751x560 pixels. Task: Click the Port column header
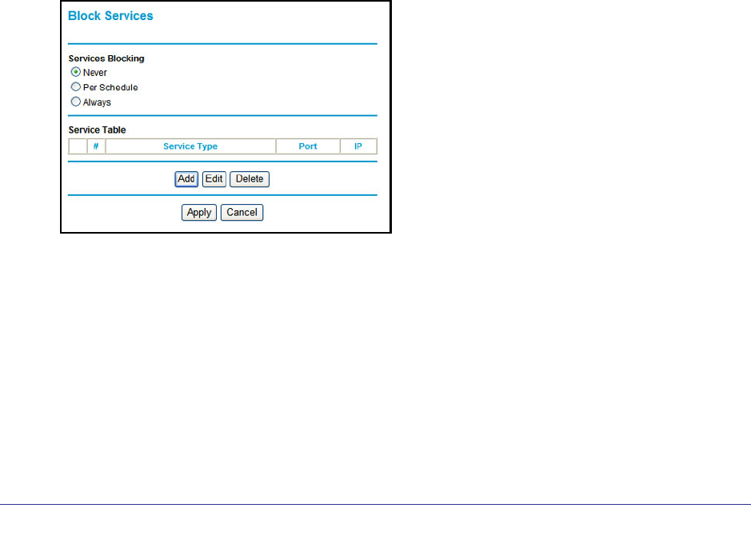coord(308,146)
